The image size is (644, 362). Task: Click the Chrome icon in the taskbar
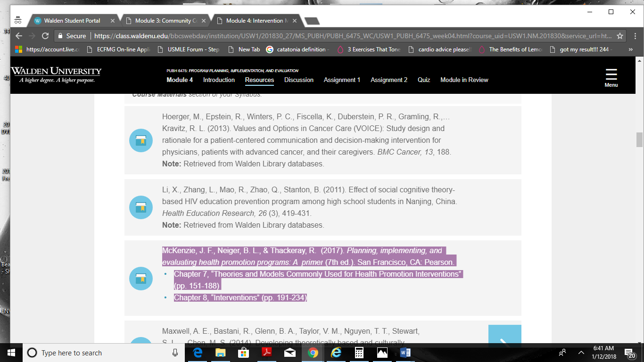(313, 353)
